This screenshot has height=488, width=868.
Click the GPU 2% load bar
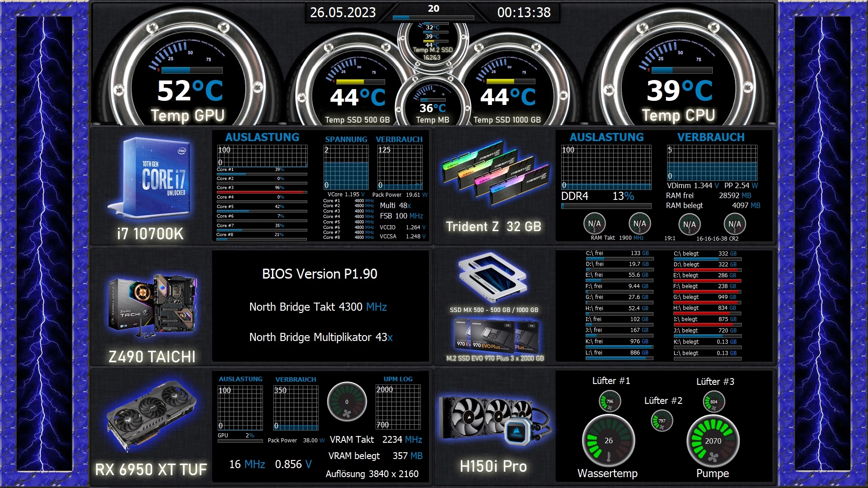tap(240, 441)
